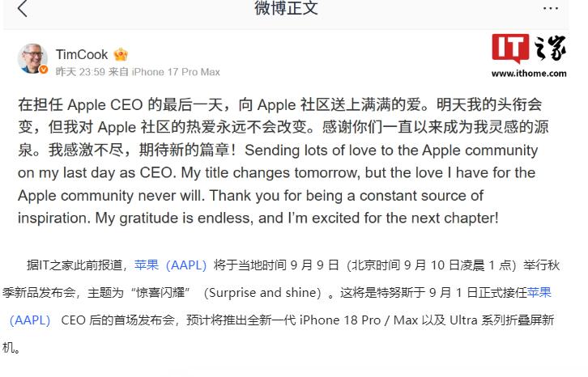Click the red IT logo box
The height and width of the screenshot is (377, 588).
[510, 48]
